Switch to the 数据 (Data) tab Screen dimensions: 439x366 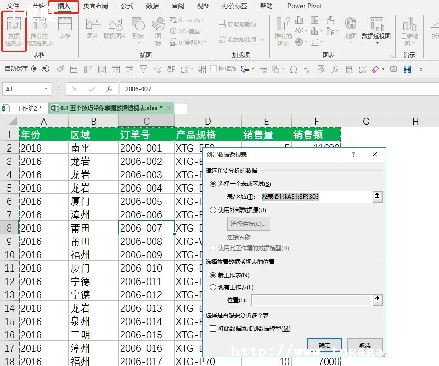(152, 6)
